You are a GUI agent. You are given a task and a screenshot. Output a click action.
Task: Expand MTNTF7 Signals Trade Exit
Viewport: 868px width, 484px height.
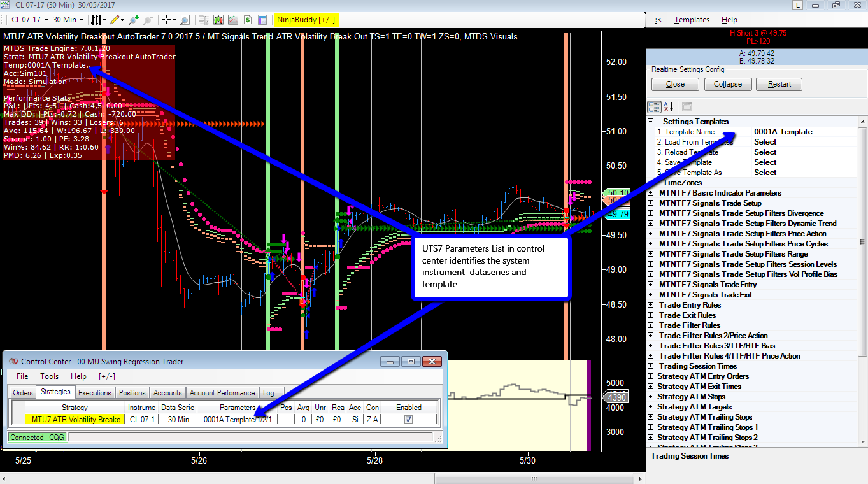click(651, 295)
